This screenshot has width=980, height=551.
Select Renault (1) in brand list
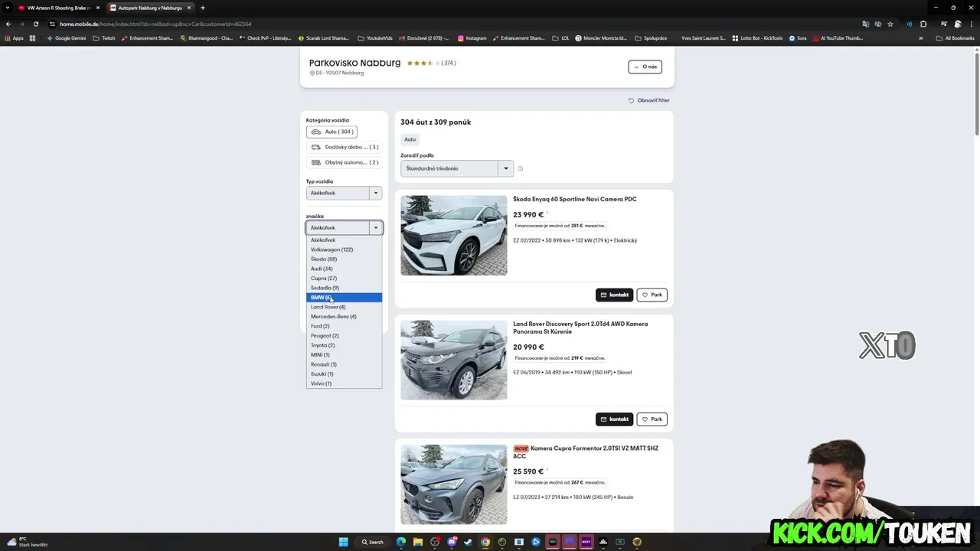pos(344,364)
